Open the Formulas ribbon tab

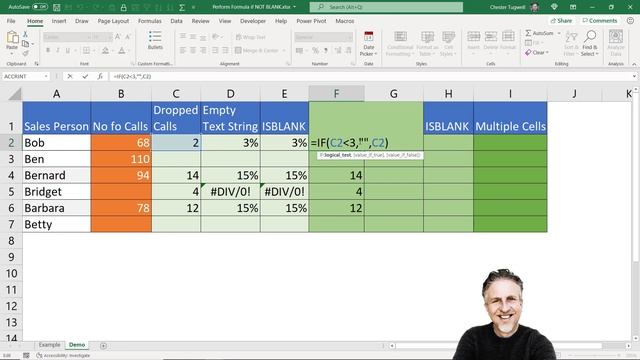coord(149,21)
